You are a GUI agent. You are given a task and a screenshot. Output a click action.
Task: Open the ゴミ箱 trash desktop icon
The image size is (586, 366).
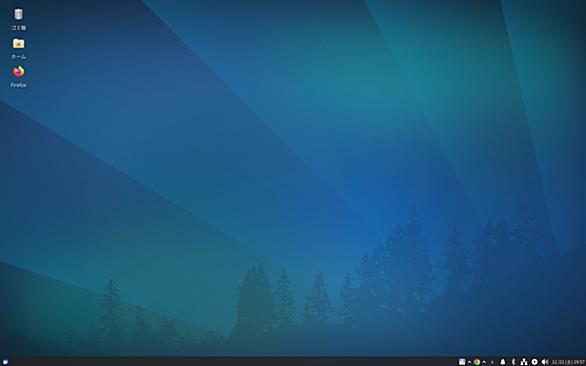18,15
